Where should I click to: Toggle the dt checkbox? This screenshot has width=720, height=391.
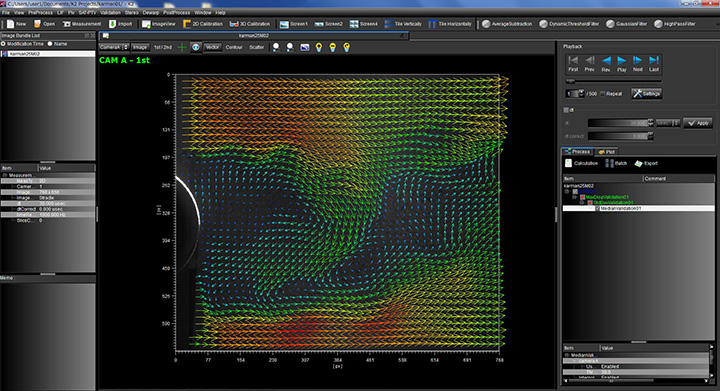(566, 110)
